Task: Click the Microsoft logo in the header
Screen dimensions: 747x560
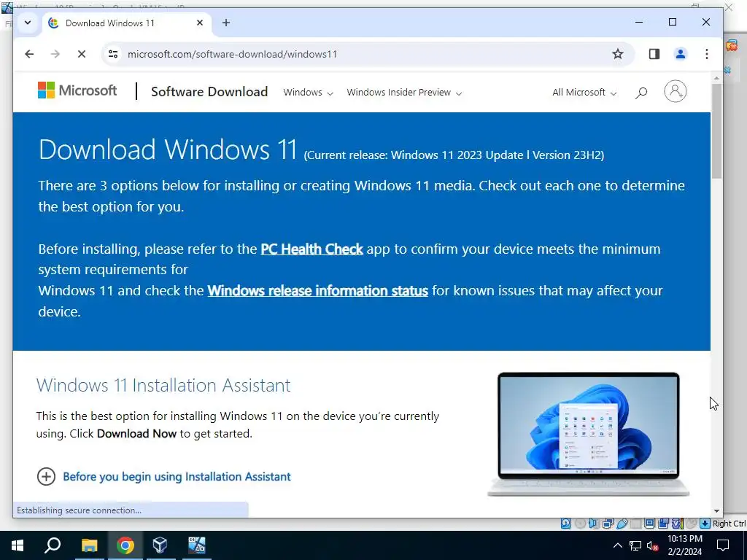Action: 77,90
